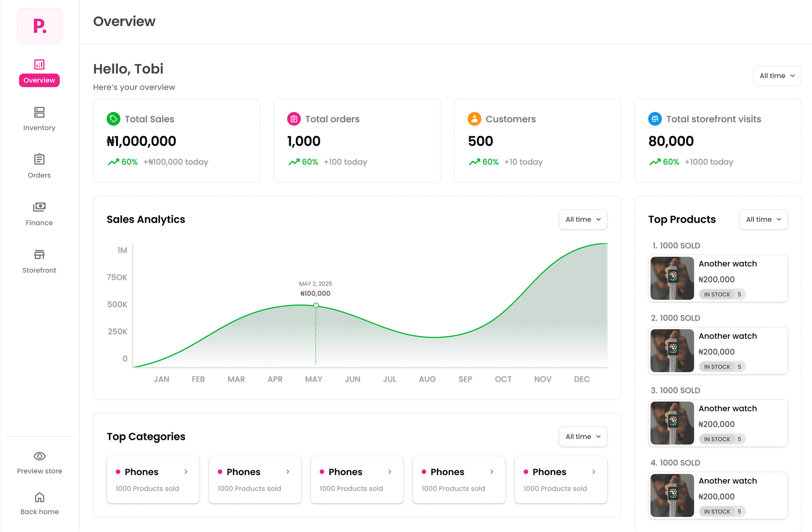Screen dimensions: 812x532
Task: Open the Sales Analytics All time dropdown
Action: point(583,219)
